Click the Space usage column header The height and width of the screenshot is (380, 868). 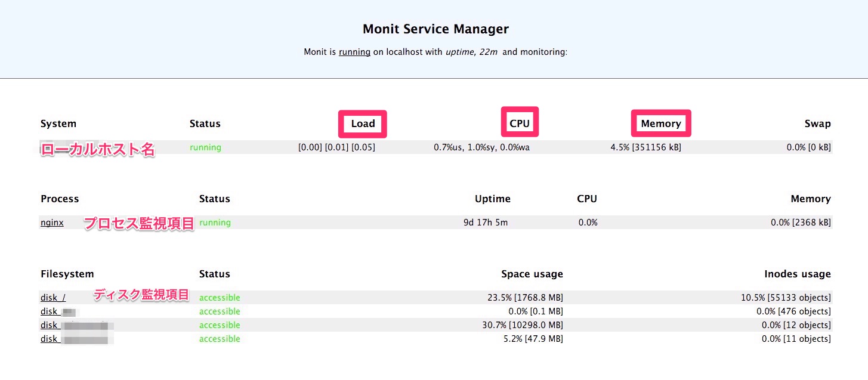[532, 274]
